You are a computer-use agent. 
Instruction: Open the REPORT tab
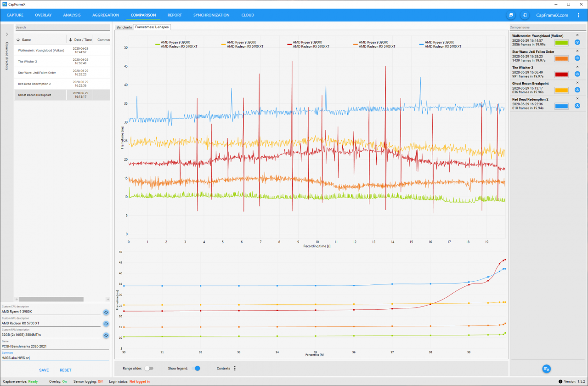[x=175, y=15]
